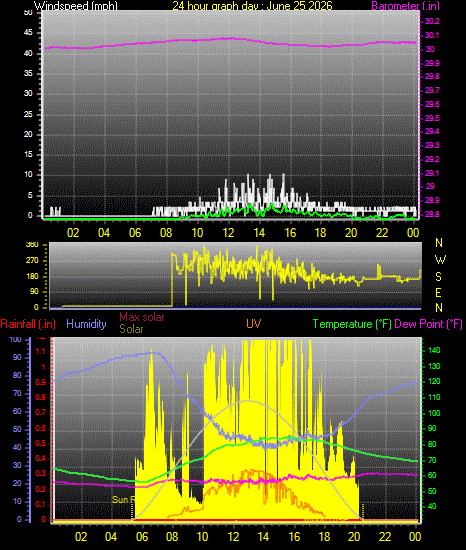Click hour 02 under the windspeed chart
The height and width of the screenshot is (550, 466).
pyautogui.click(x=73, y=233)
